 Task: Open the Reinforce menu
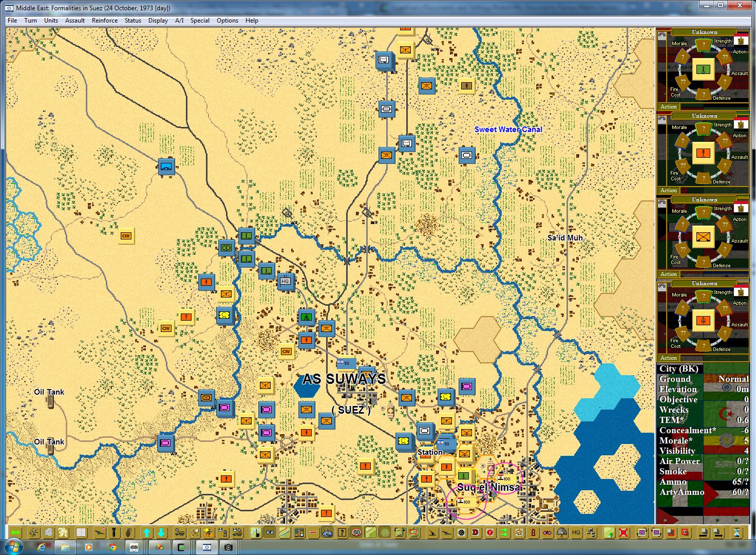tap(105, 21)
